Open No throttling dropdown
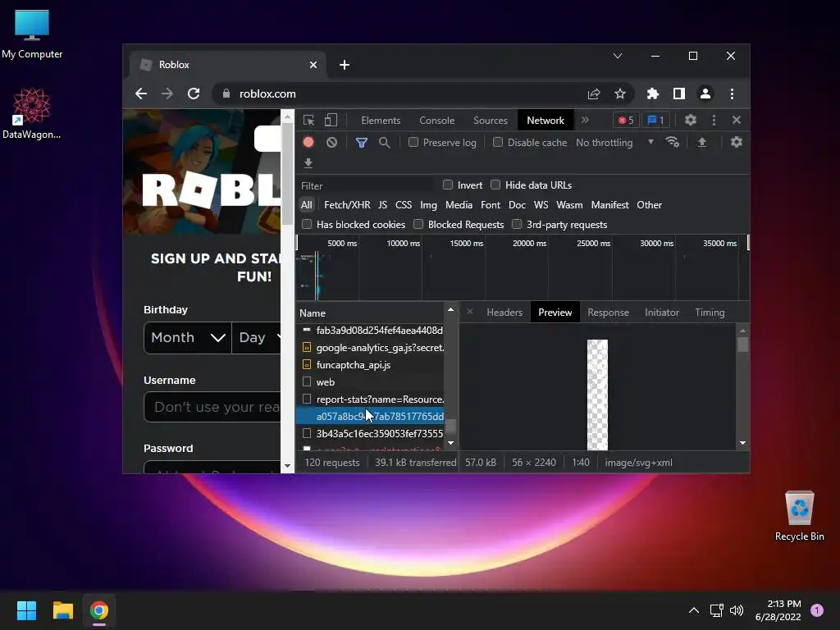This screenshot has height=630, width=840. click(x=615, y=143)
